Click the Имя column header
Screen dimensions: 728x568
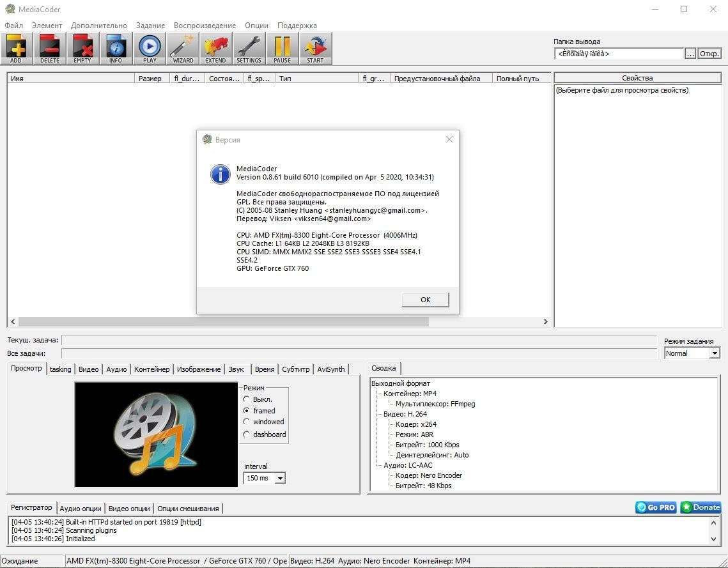pos(71,79)
